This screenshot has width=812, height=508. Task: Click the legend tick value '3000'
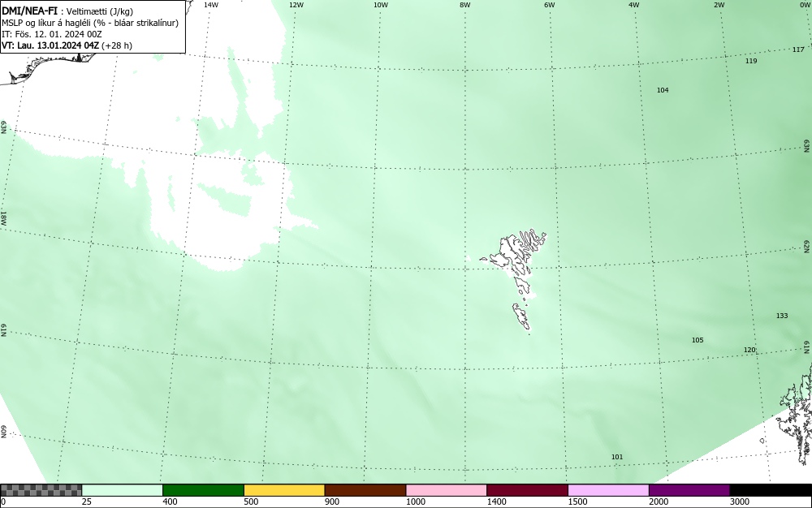coord(740,502)
